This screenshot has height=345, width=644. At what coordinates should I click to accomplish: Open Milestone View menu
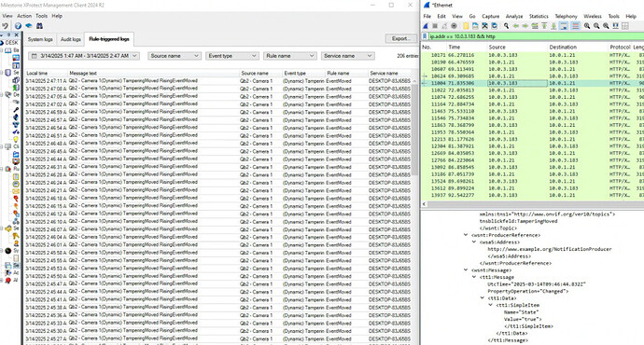click(7, 16)
